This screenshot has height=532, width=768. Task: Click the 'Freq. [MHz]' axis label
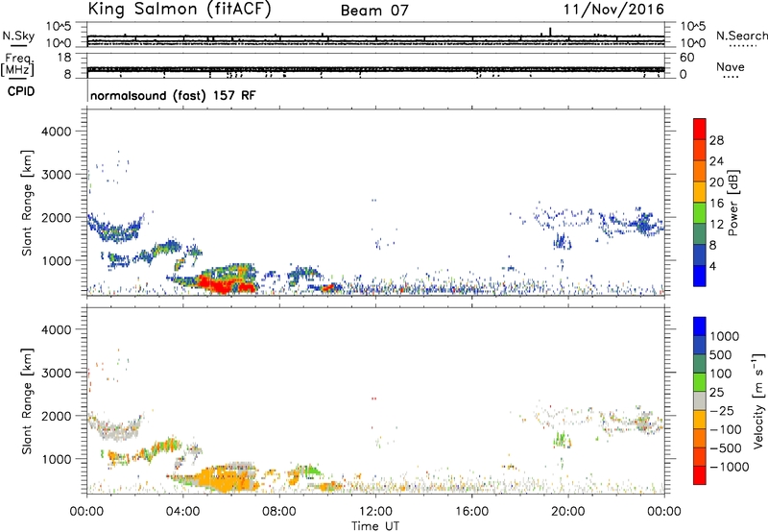pos(18,65)
